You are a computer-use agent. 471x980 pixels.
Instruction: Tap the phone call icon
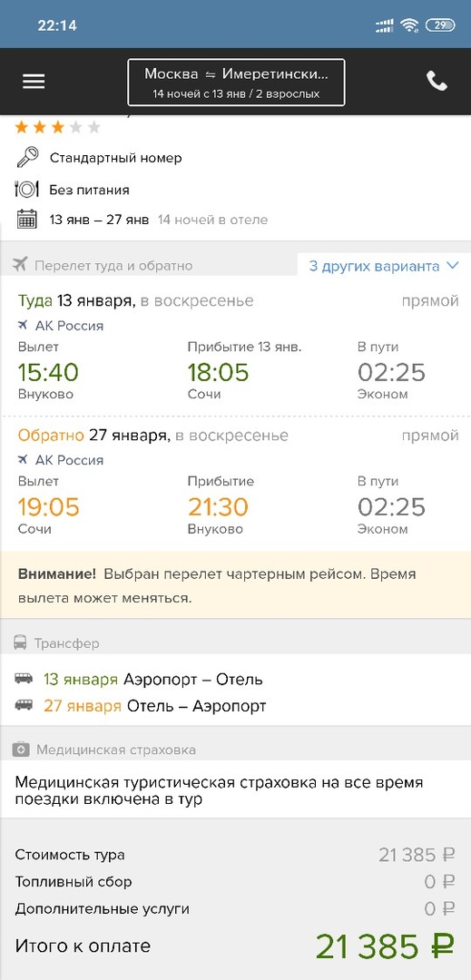[x=437, y=82]
